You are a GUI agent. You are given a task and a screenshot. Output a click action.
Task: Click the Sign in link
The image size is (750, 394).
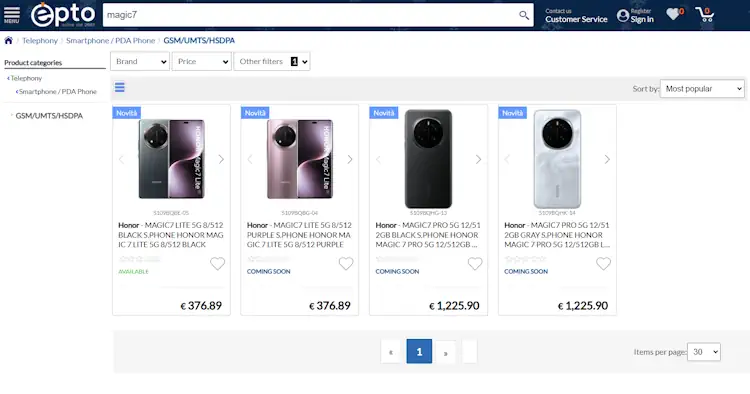[x=642, y=20]
